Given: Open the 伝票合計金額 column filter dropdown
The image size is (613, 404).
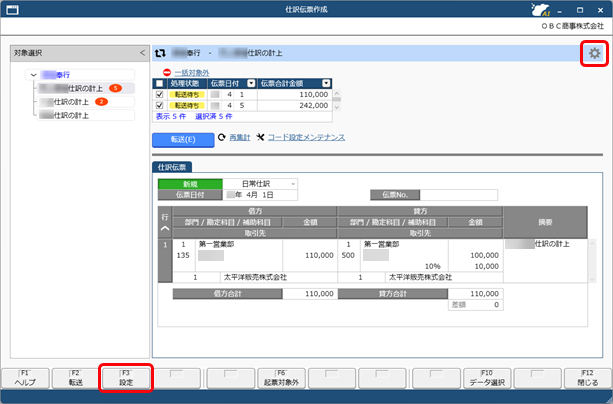Looking at the screenshot, I should [326, 83].
